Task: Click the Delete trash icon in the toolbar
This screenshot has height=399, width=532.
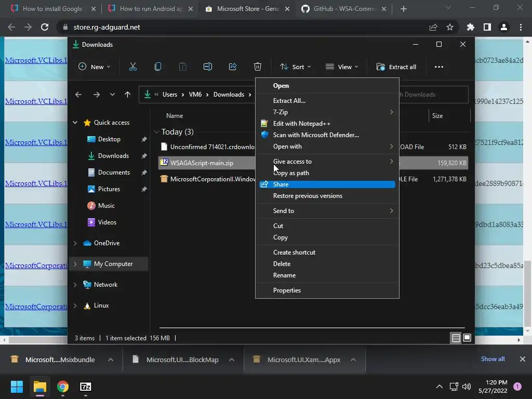Action: (258, 67)
